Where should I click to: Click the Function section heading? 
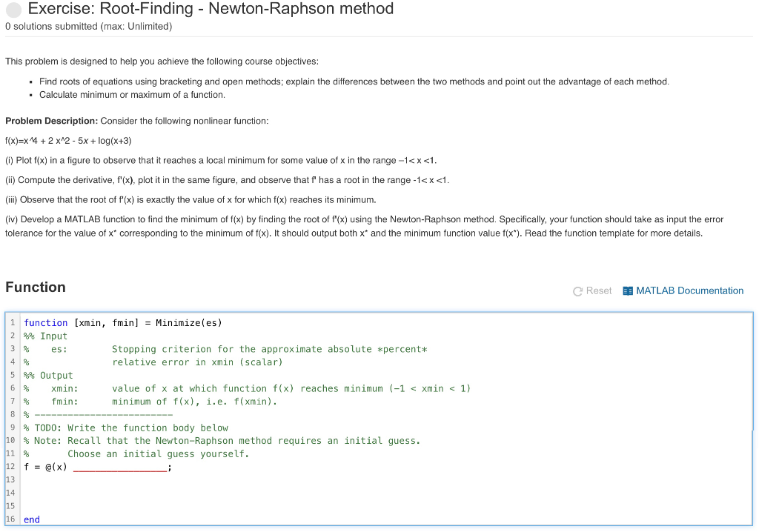pos(36,287)
